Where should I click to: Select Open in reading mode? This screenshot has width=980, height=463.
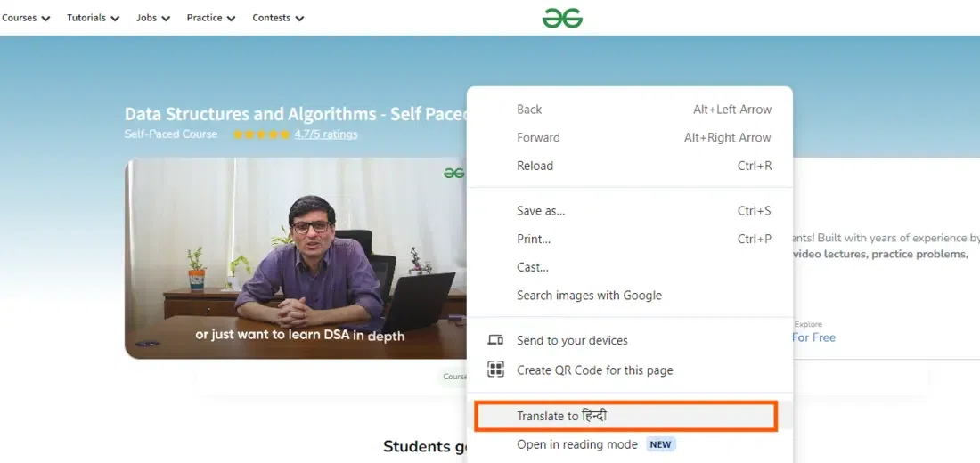pos(629,444)
